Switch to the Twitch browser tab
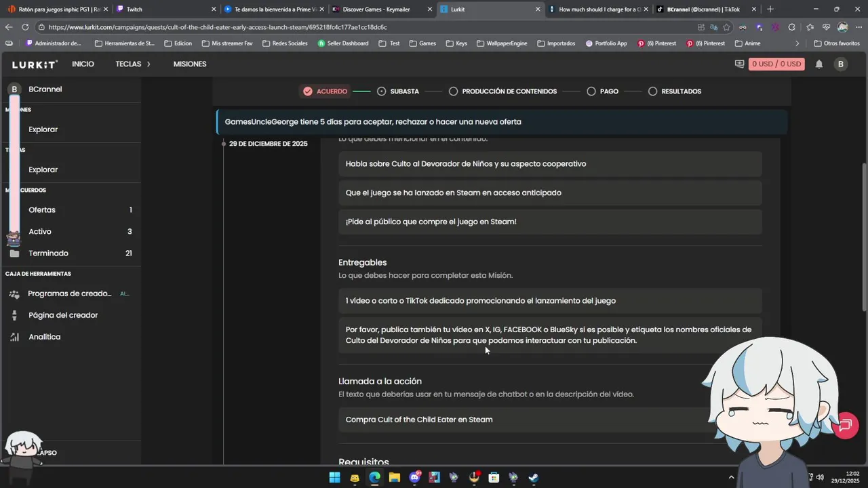This screenshot has height=488, width=868. pyautogui.click(x=165, y=9)
